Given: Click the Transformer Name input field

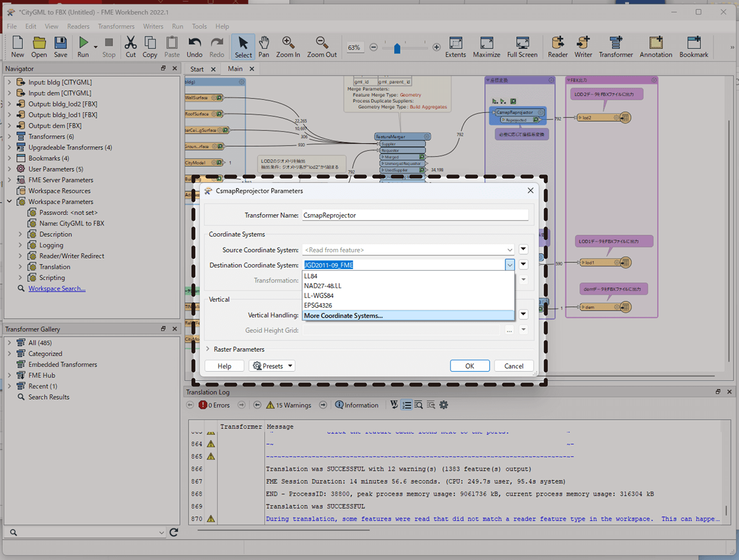Looking at the screenshot, I should [x=415, y=215].
